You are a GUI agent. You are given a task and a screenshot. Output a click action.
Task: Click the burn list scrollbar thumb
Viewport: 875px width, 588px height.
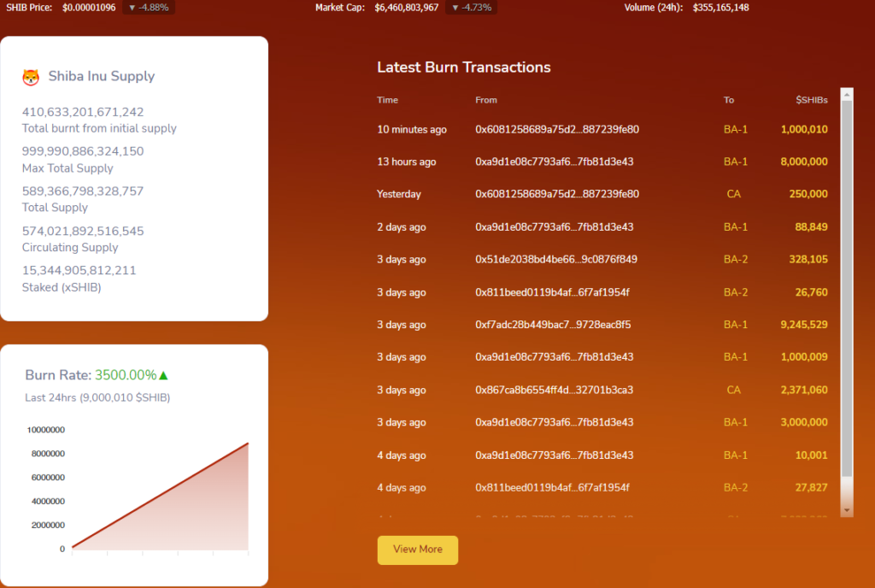click(847, 288)
